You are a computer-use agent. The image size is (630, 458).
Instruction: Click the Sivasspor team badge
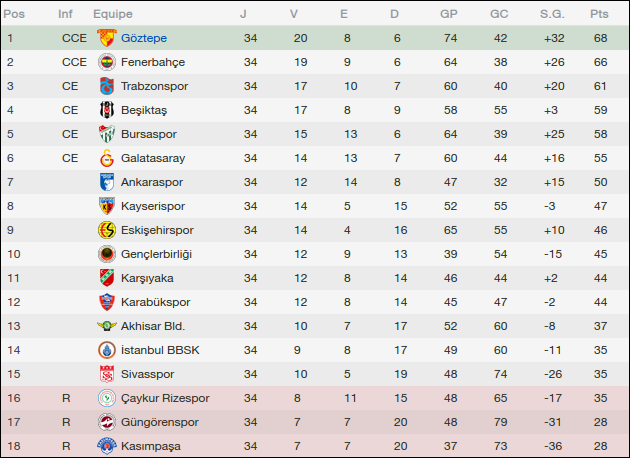(106, 374)
